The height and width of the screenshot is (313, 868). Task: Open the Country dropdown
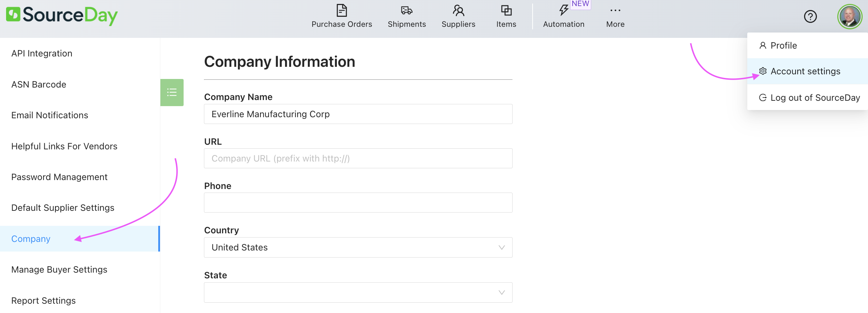click(358, 247)
